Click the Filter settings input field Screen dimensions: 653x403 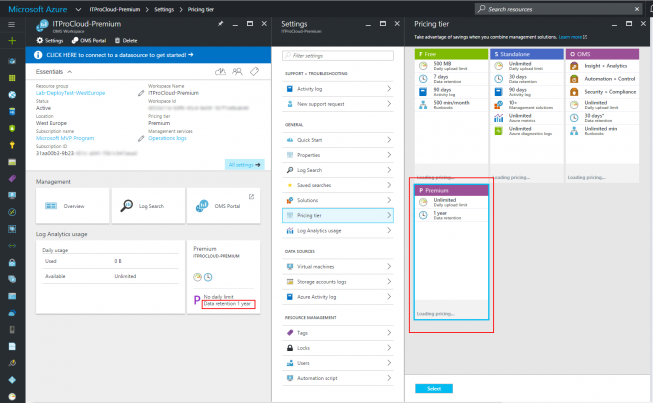(x=338, y=55)
